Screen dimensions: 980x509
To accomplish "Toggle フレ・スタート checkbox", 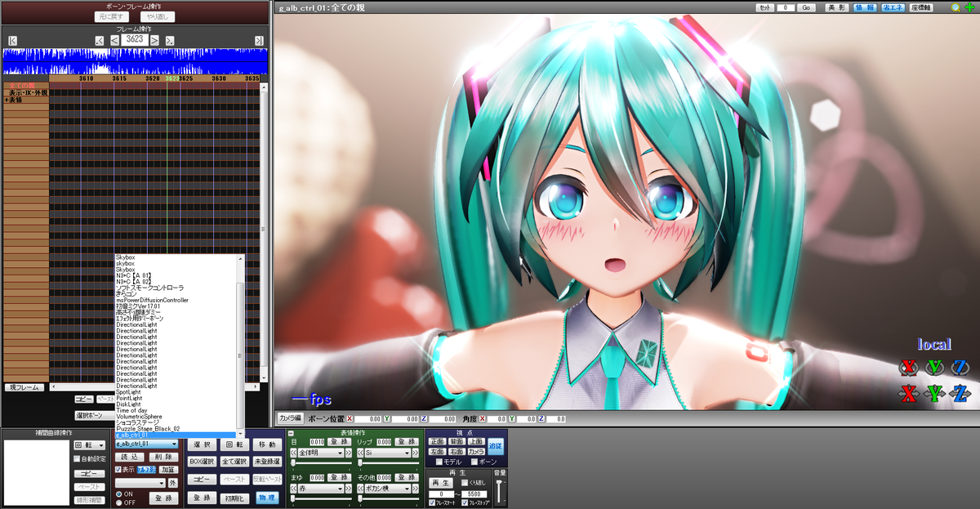I will [432, 502].
